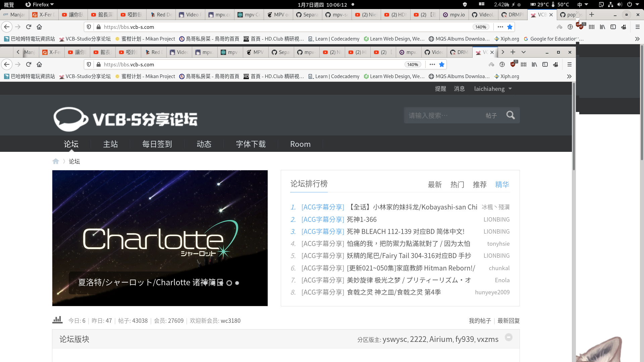The image size is (644, 362).
Task: Open 提醒 notifications link
Action: 440,89
